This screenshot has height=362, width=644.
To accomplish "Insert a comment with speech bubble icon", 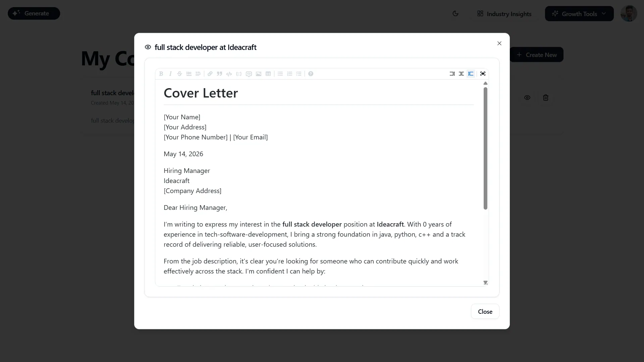I will pyautogui.click(x=249, y=74).
